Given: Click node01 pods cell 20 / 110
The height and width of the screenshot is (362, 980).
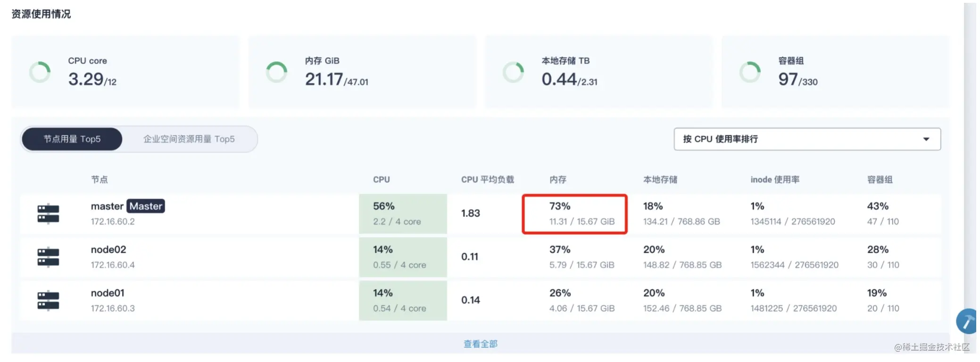Looking at the screenshot, I should pyautogui.click(x=883, y=300).
